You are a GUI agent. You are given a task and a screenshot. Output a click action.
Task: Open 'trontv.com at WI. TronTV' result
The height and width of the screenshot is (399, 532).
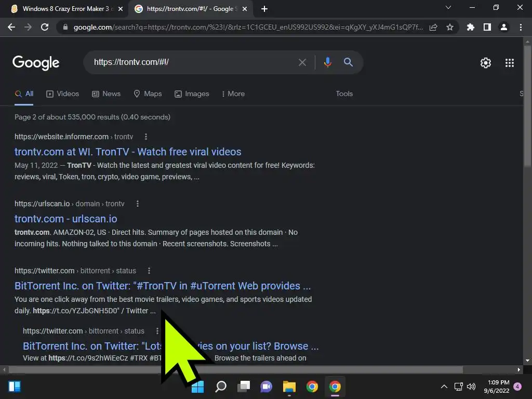coord(128,152)
